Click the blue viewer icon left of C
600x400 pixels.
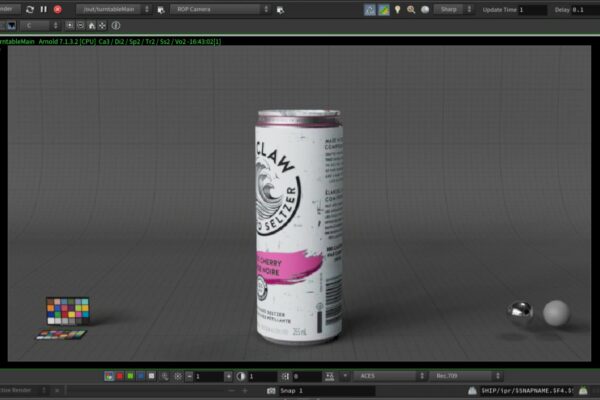[x=11, y=26]
